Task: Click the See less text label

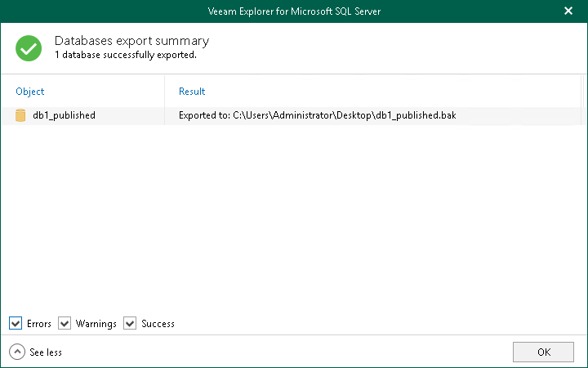Action: [x=46, y=352]
